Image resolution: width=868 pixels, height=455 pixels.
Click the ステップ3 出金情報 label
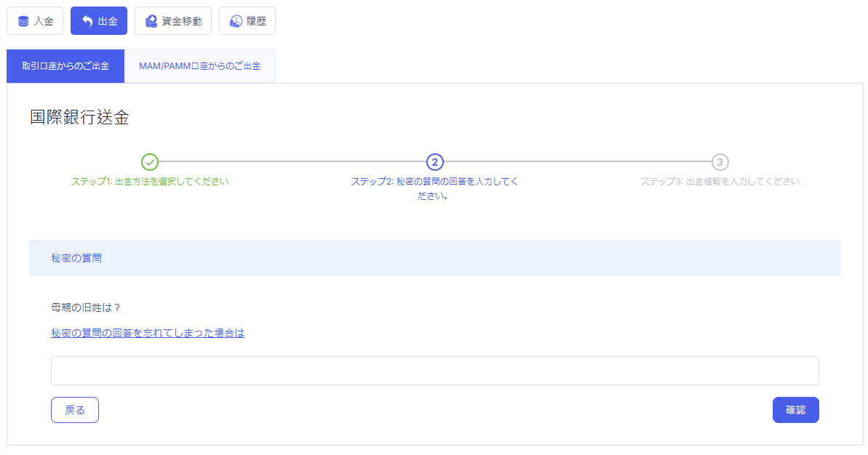coord(720,182)
